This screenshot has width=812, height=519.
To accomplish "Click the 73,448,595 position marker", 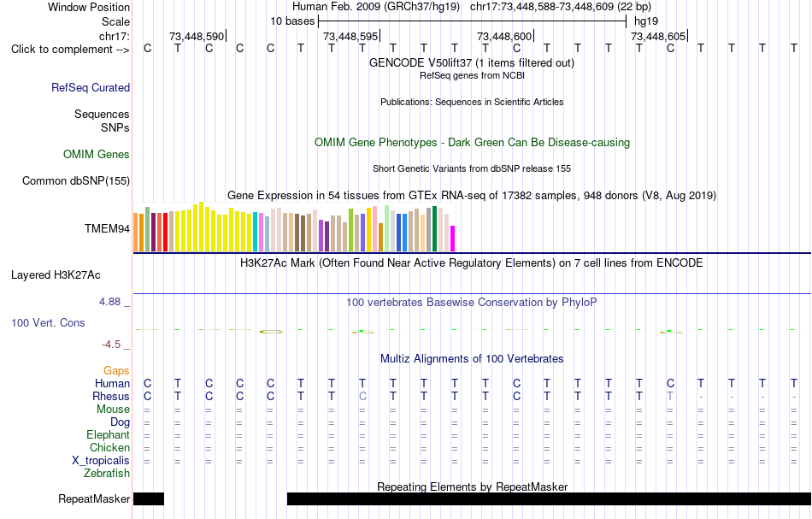I will (x=350, y=36).
